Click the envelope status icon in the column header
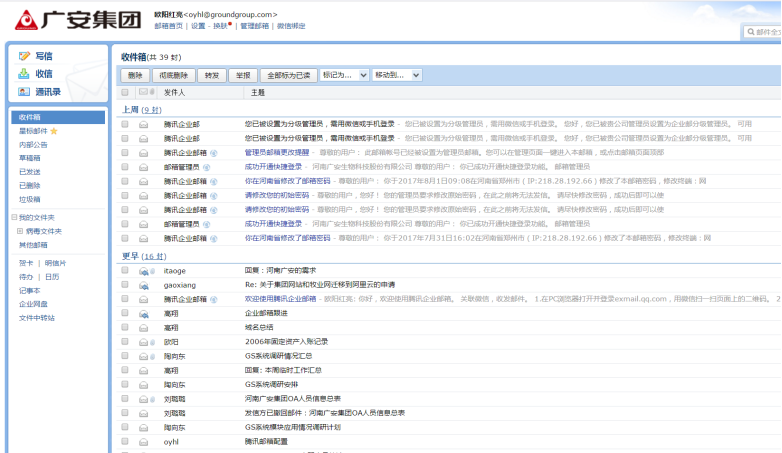 143,92
